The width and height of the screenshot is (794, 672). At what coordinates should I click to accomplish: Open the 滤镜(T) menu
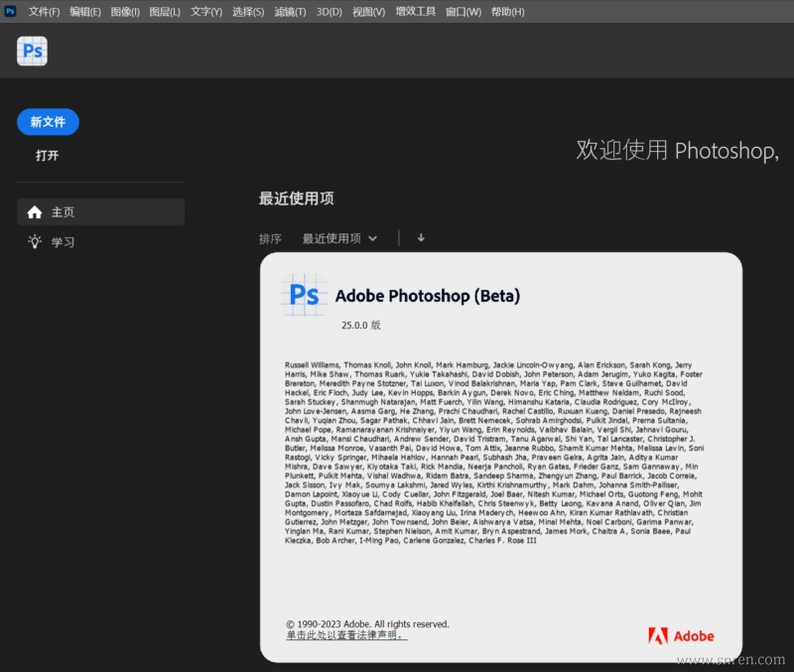pyautogui.click(x=290, y=12)
